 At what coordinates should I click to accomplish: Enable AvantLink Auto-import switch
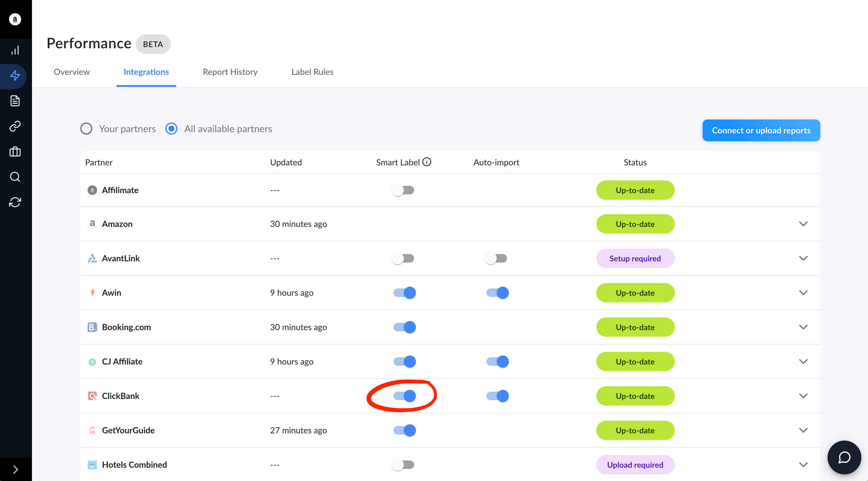496,258
